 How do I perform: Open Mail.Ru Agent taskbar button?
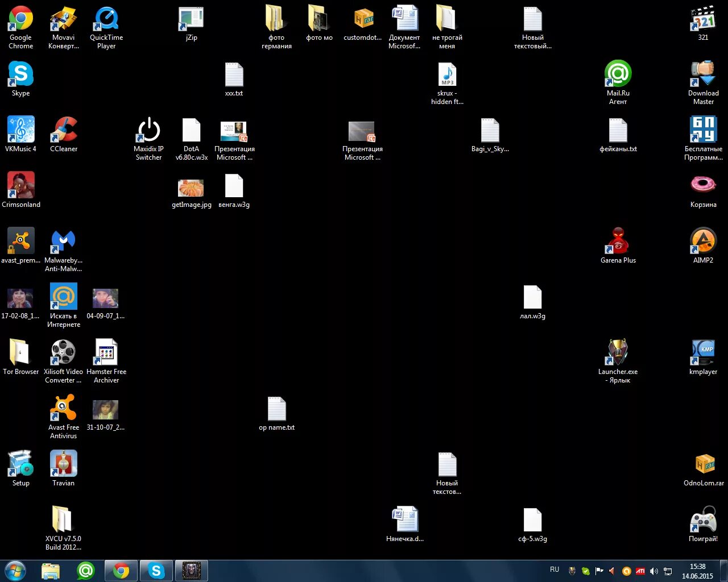click(86, 571)
